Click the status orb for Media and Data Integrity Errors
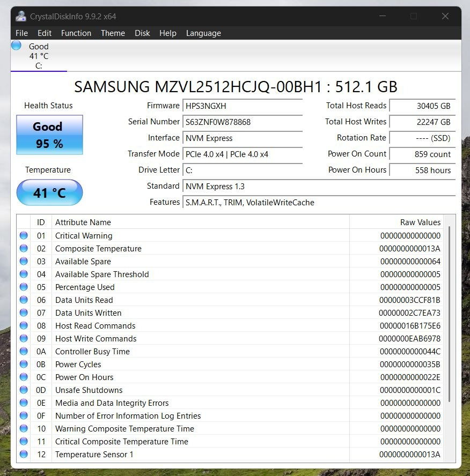 (x=24, y=403)
